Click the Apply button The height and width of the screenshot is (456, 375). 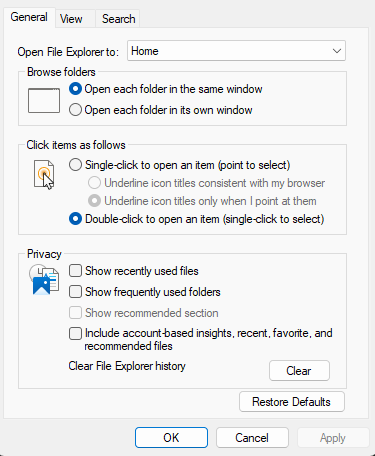(x=333, y=438)
